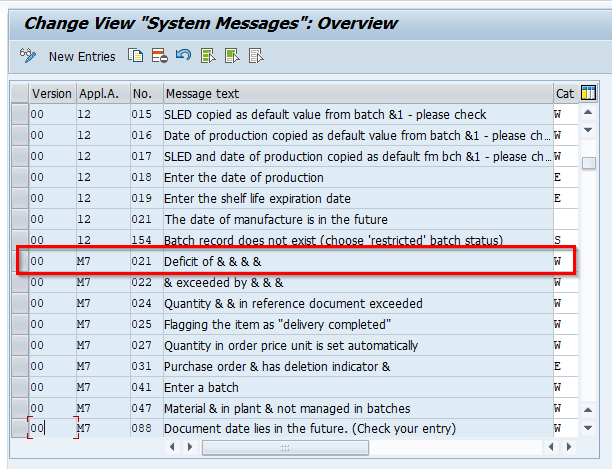This screenshot has width=612, height=469.
Task: Click the Copy As icon
Action: coord(135,56)
